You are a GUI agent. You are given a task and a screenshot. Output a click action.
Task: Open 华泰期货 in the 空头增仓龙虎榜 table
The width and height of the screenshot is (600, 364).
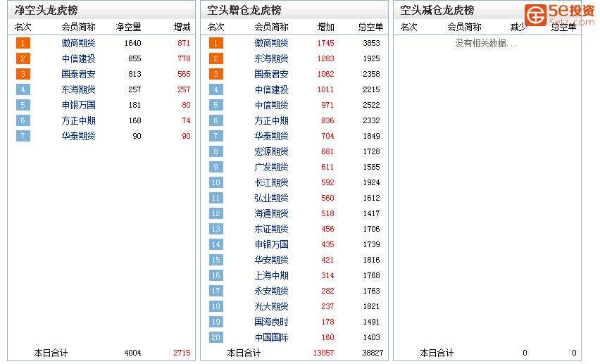271,136
